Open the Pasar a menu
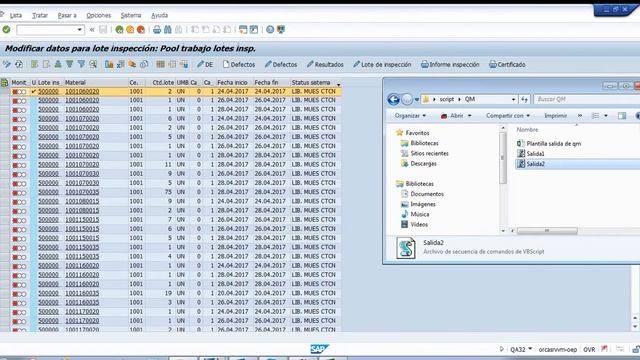Screen dimensions: 640x360 pyautogui.click(x=67, y=15)
